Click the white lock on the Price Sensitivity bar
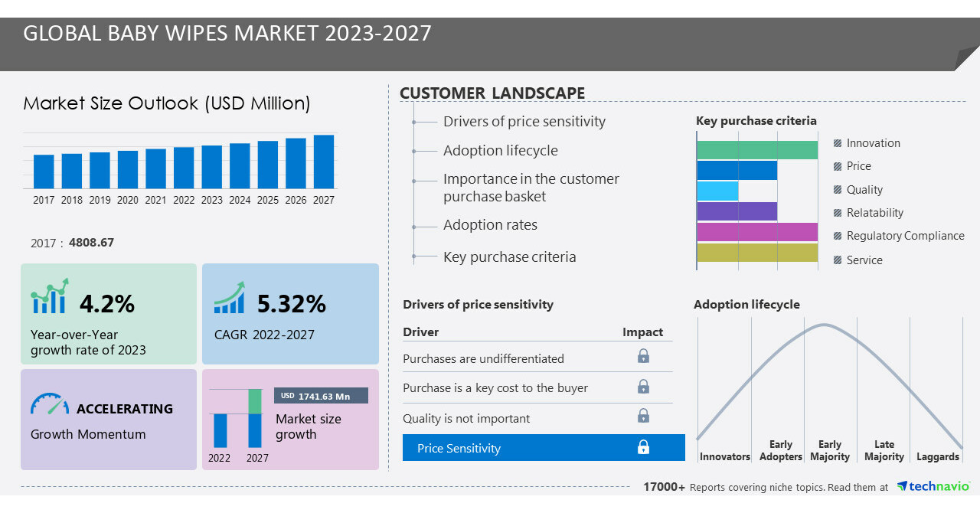Image resolution: width=980 pixels, height=513 pixels. [x=643, y=447]
